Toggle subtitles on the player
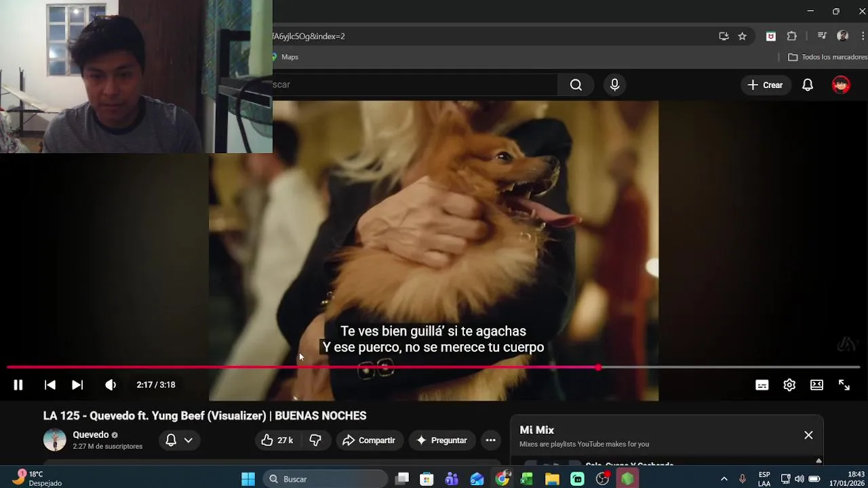 click(762, 384)
